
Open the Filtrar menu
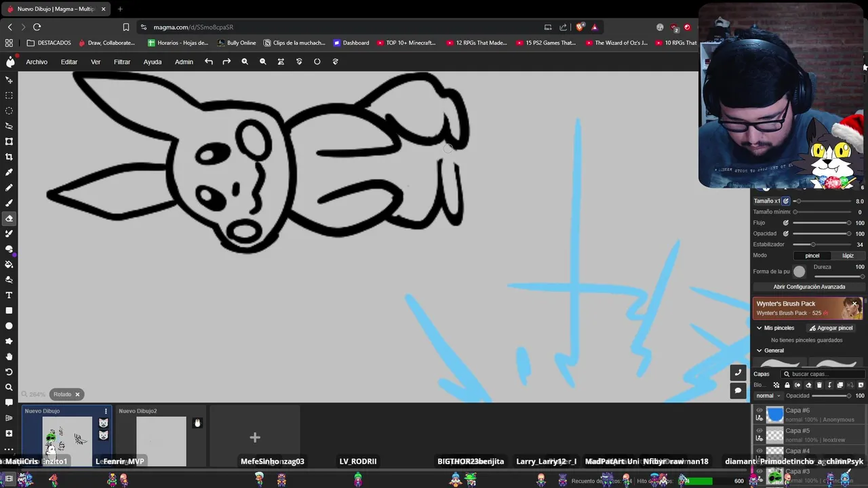point(122,62)
